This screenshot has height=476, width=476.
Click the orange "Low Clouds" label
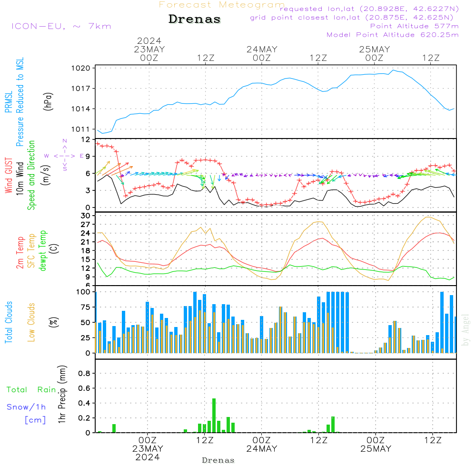[31, 322]
